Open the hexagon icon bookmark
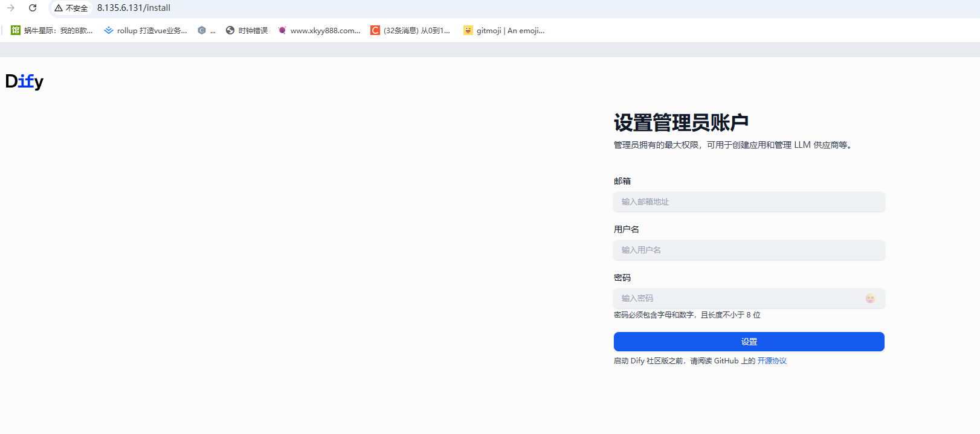Image resolution: width=980 pixels, height=434 pixels. click(x=206, y=30)
